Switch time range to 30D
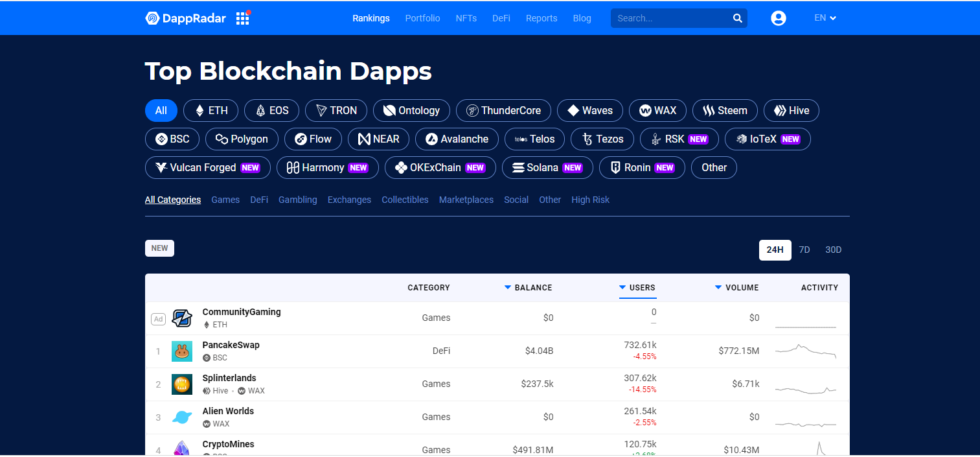The image size is (980, 457). [x=834, y=250]
